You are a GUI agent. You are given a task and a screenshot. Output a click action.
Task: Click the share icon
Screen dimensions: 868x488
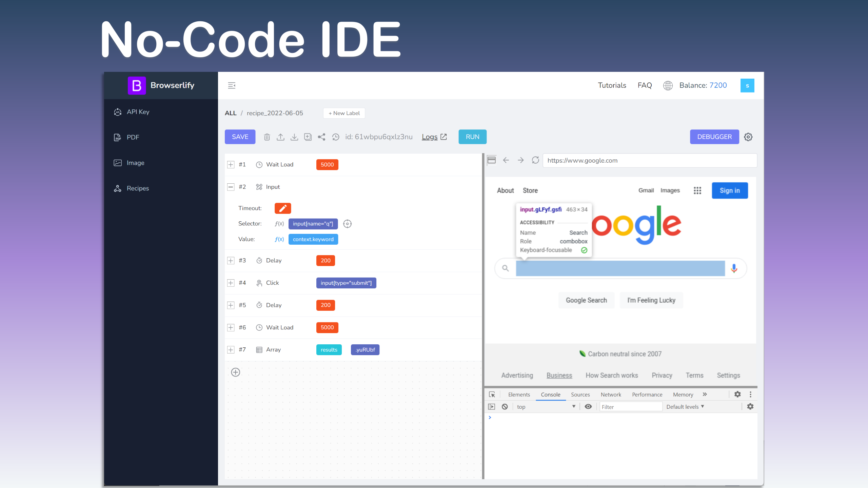[321, 137]
